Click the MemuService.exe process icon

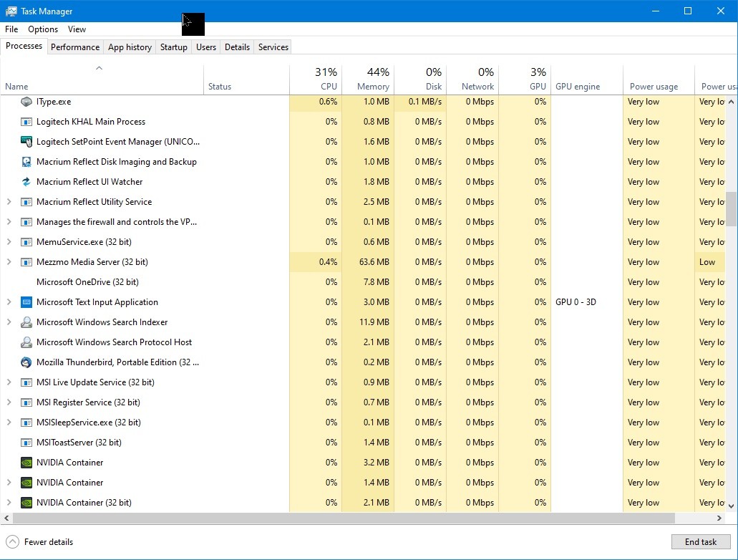pyautogui.click(x=26, y=242)
